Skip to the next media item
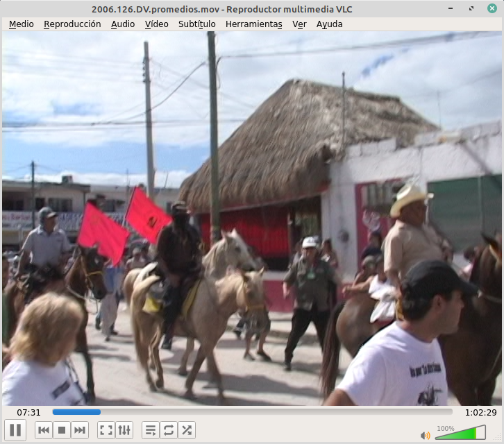This screenshot has width=504, height=444. [80, 430]
